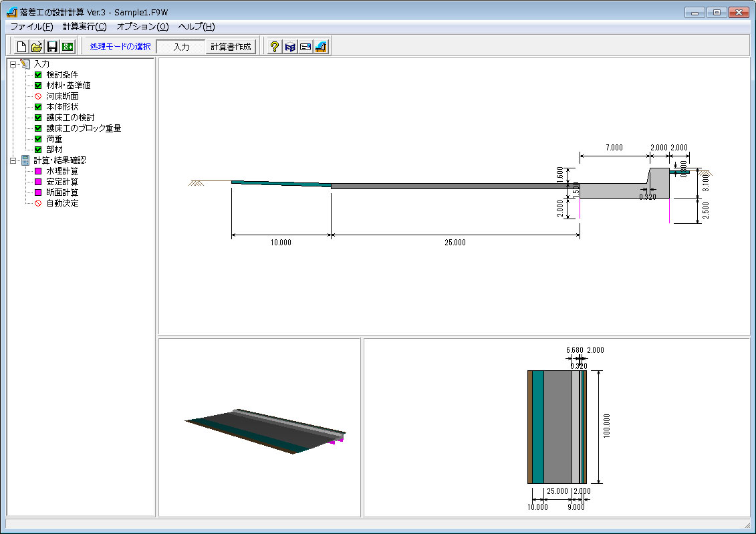Select the 計算・結果確認 root label

click(59, 160)
